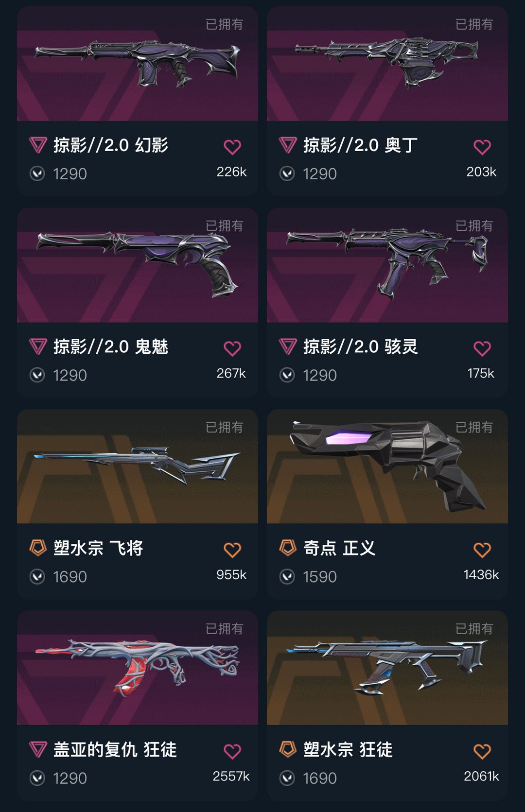Image resolution: width=525 pixels, height=812 pixels.
Task: View the 塑水宗 飞将 sniper thumbnail
Action: [x=138, y=466]
